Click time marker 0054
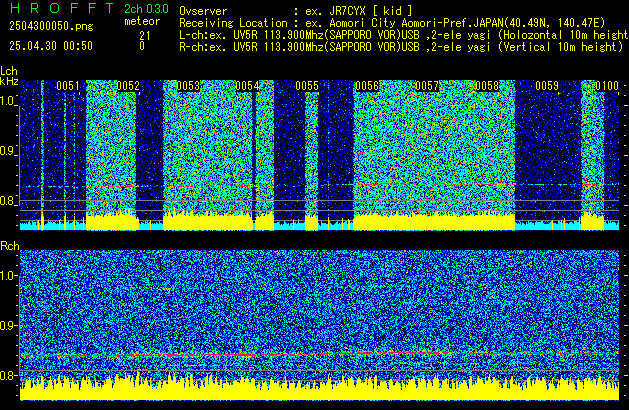 pyautogui.click(x=248, y=86)
